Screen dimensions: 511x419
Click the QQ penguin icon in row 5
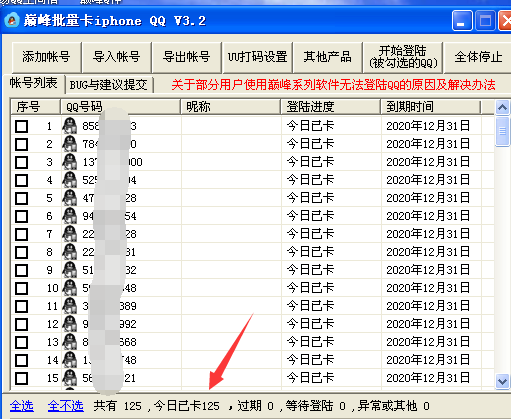pos(70,198)
